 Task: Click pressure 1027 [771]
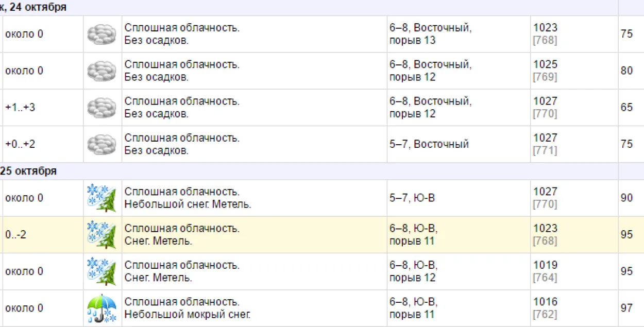tap(546, 144)
